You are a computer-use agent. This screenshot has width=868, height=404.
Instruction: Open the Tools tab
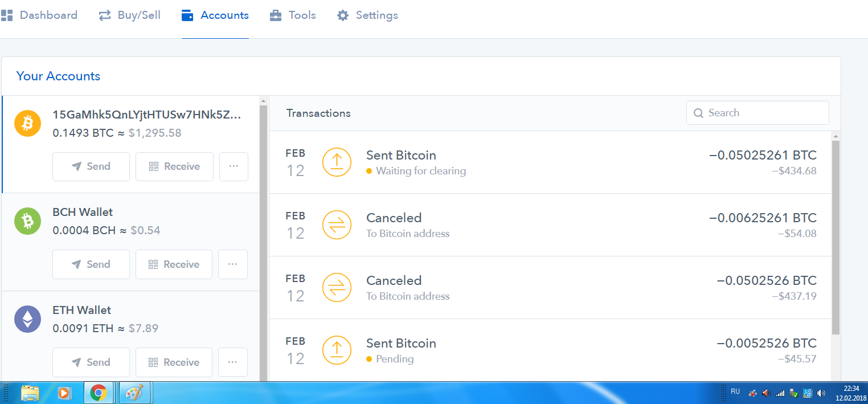(293, 15)
